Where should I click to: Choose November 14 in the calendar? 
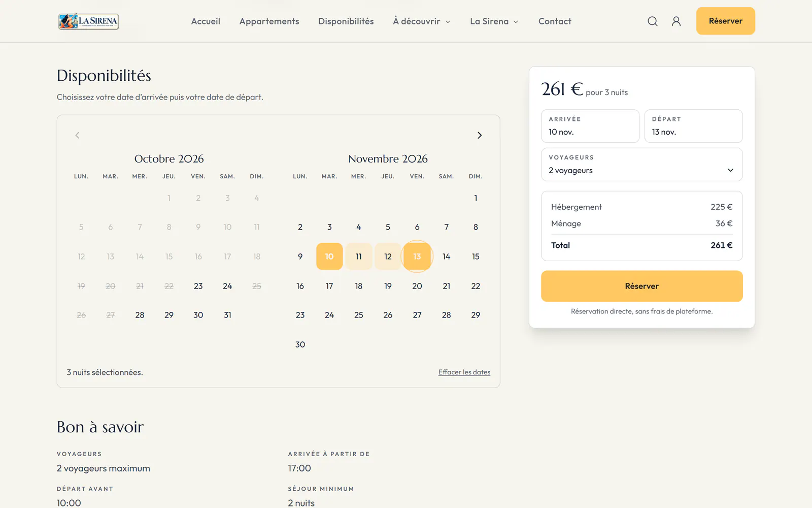[447, 257]
